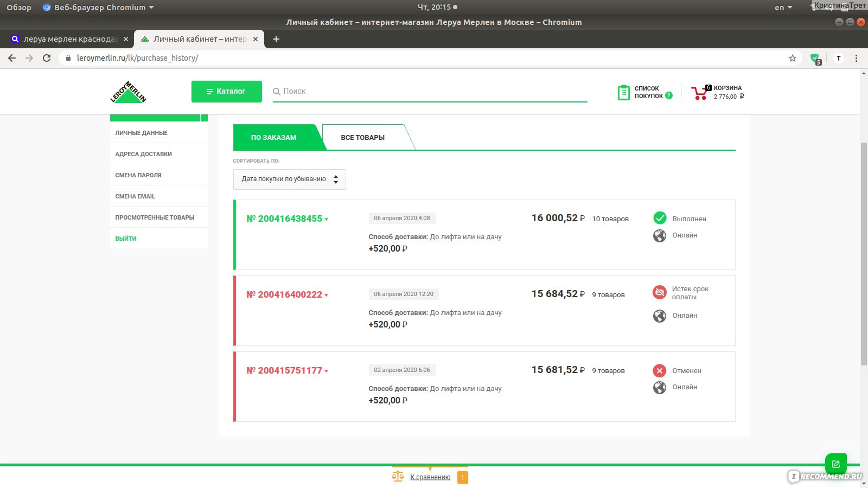Open the Веб-браузер Chromium app menu
This screenshot has width=868, height=488.
98,8
